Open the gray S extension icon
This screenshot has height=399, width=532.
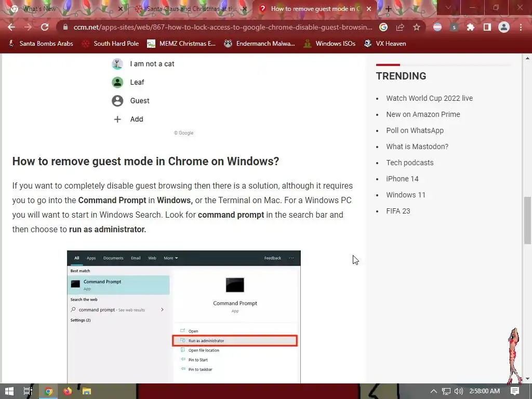(454, 27)
